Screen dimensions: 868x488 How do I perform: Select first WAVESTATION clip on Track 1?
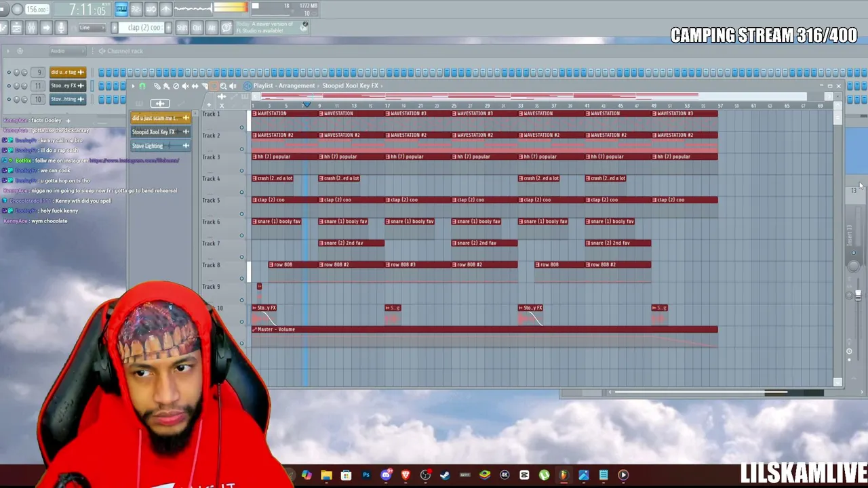point(285,114)
